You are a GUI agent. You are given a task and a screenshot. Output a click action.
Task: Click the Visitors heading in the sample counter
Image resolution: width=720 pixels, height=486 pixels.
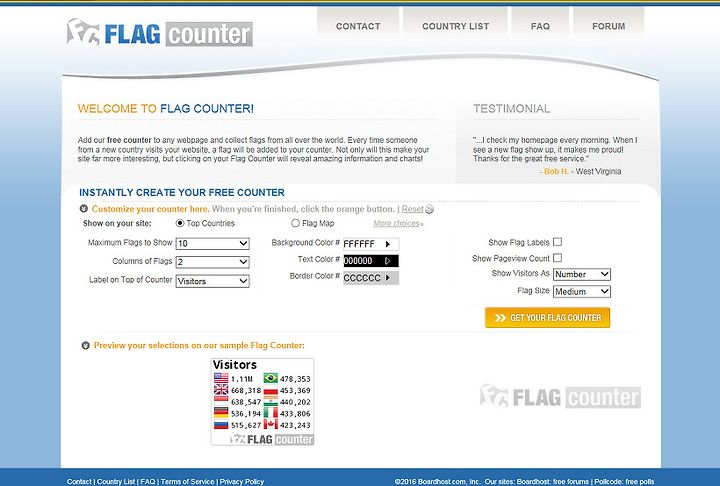point(235,365)
